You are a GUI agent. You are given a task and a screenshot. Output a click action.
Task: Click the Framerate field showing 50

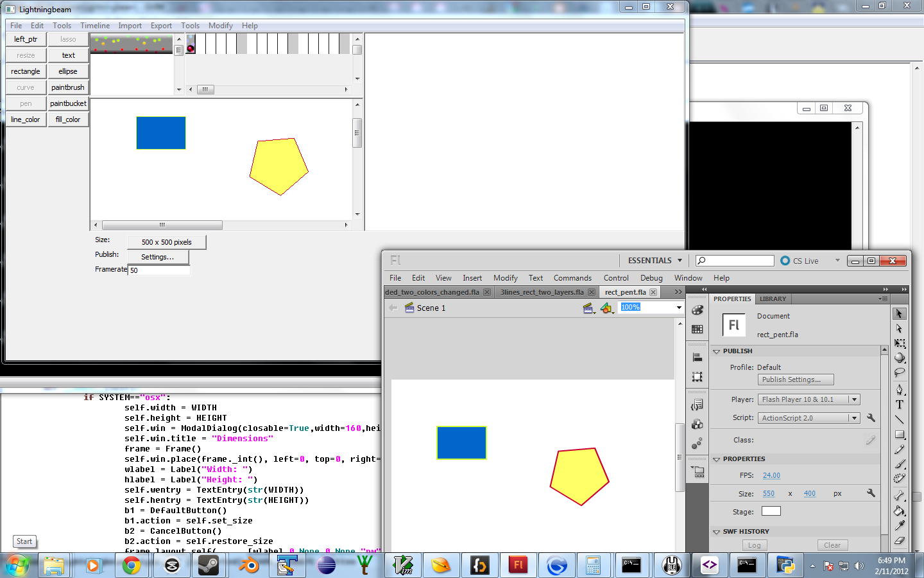click(158, 270)
